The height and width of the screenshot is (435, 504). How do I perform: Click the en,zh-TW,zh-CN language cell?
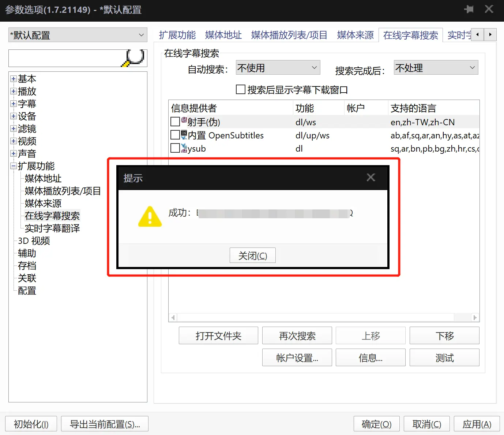point(422,122)
